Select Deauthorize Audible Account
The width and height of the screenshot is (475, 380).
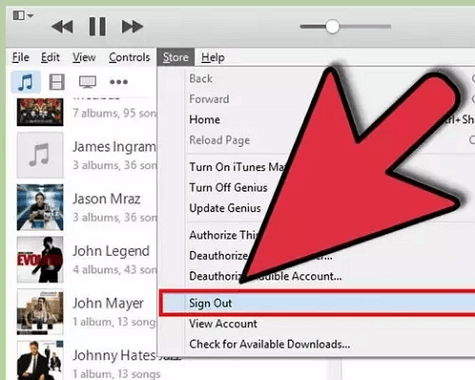click(265, 276)
